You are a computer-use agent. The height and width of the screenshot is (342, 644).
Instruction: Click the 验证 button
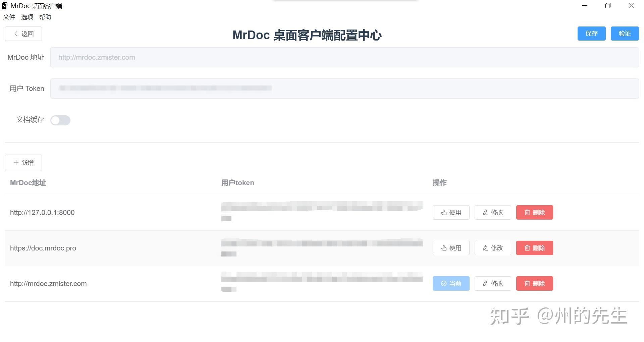click(x=625, y=34)
